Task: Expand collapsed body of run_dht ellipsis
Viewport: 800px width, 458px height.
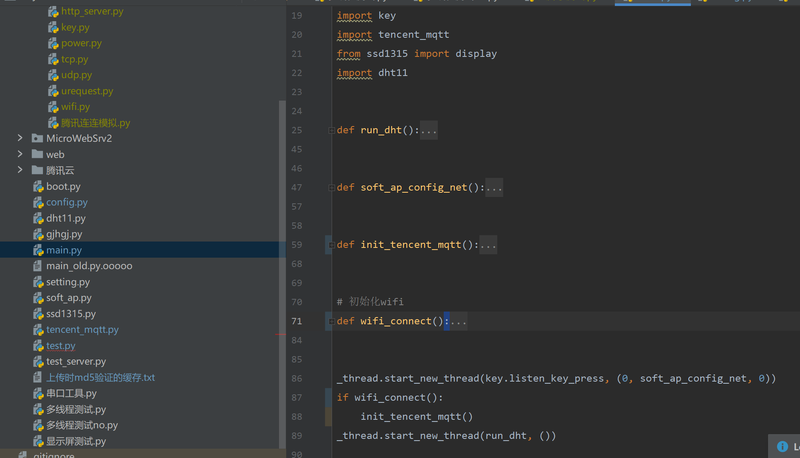Action: click(429, 131)
